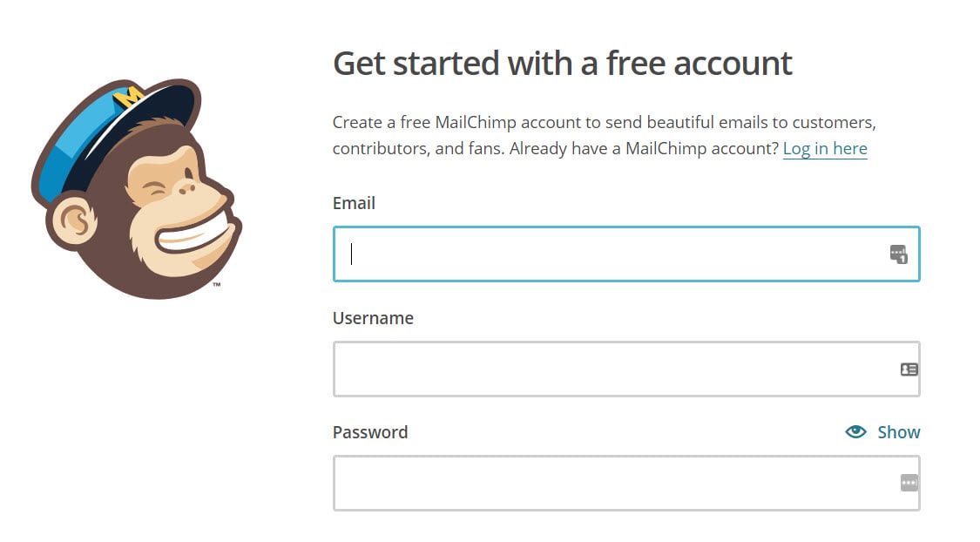Click the Create a free MailChimp account description

605,135
